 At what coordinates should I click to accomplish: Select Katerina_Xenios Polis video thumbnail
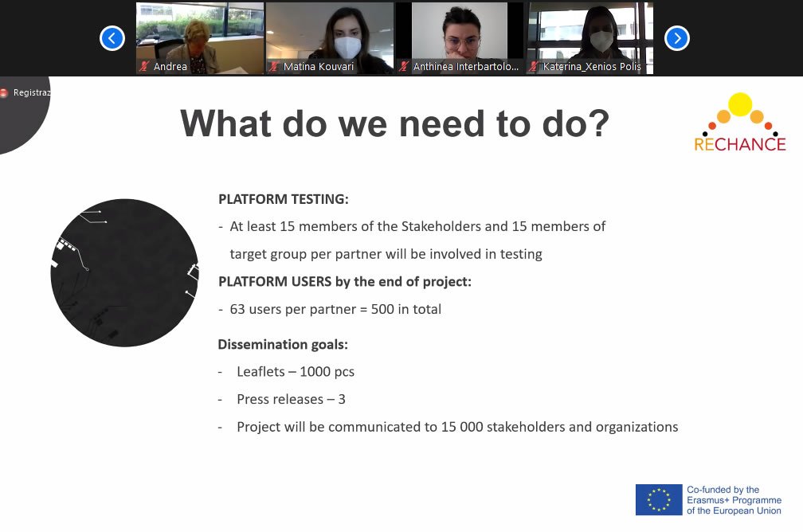pyautogui.click(x=590, y=38)
